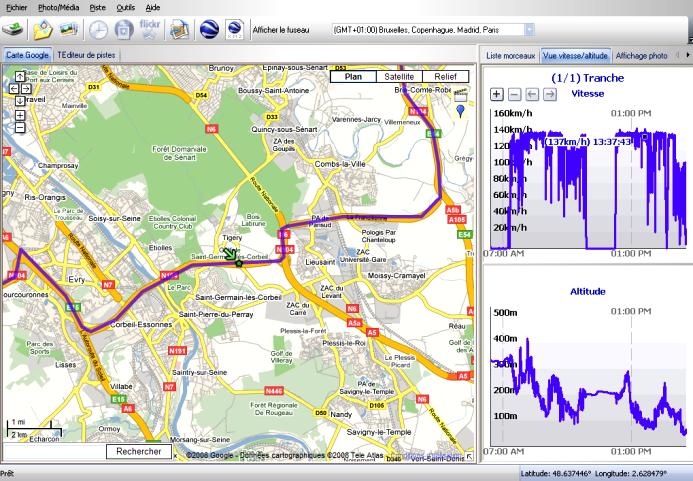The width and height of the screenshot is (693, 481).
Task: Click the Combs-la-Ville label on map
Action: click(340, 164)
